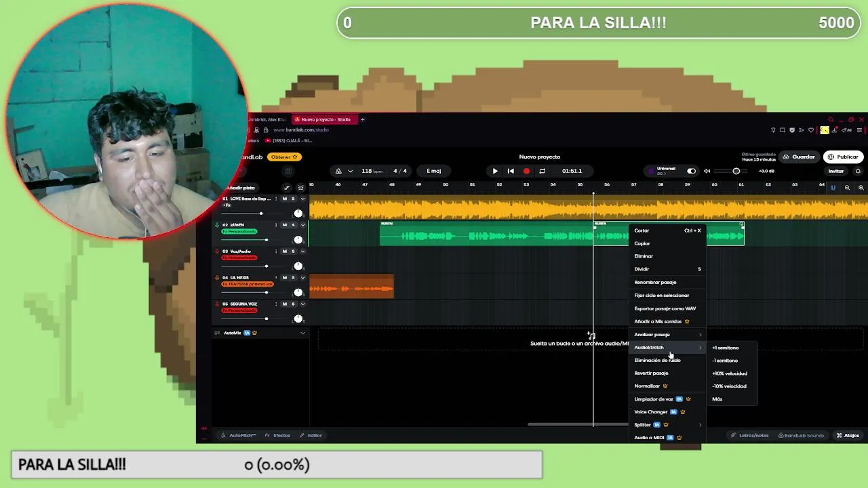Choose +1 semitono in AudioStretch submenu
Image resolution: width=868 pixels, height=488 pixels.
732,348
